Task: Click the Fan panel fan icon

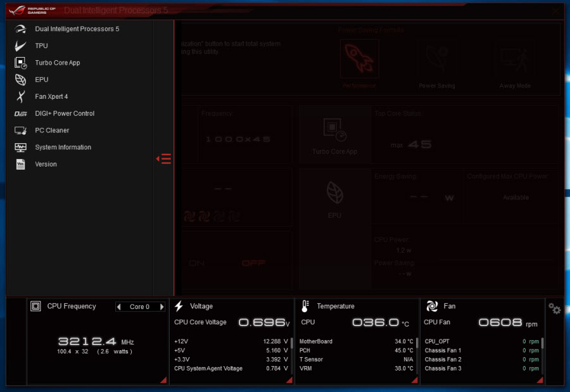Action: [x=432, y=306]
